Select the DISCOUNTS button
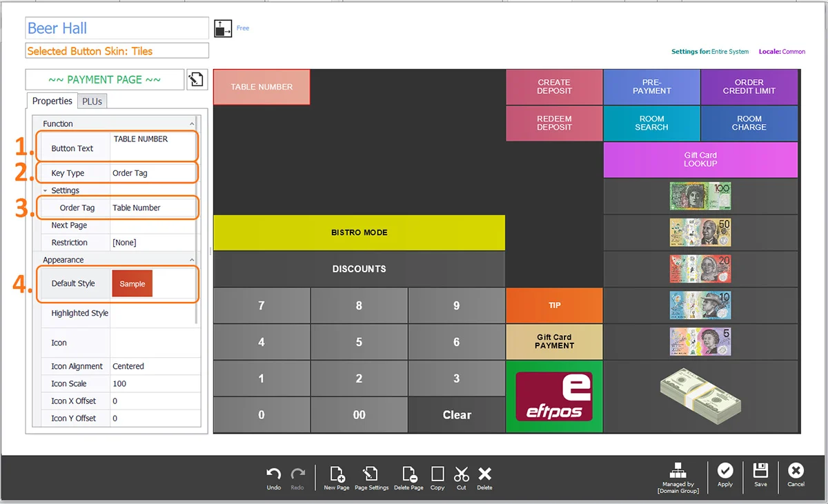Screen dimensions: 828x504 coord(359,269)
